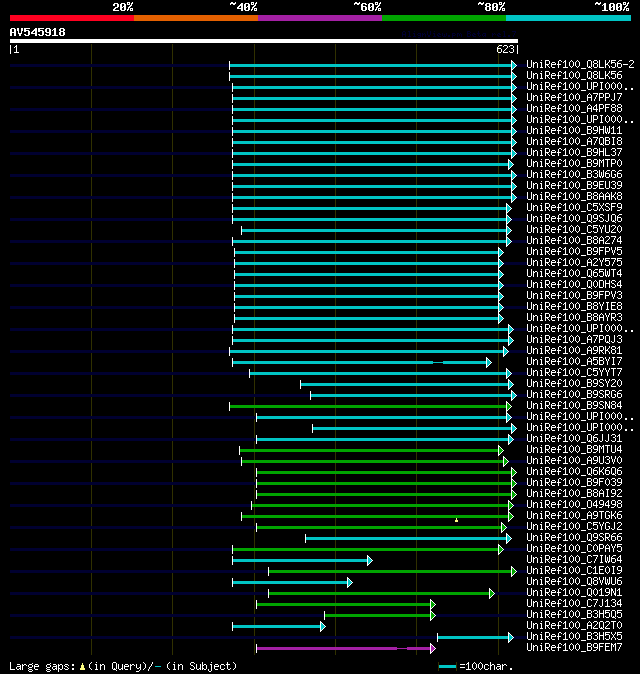This screenshot has width=640, height=674.
Task: Click the UniRef100_Q6K6Q6 label
Action: pyautogui.click(x=574, y=472)
